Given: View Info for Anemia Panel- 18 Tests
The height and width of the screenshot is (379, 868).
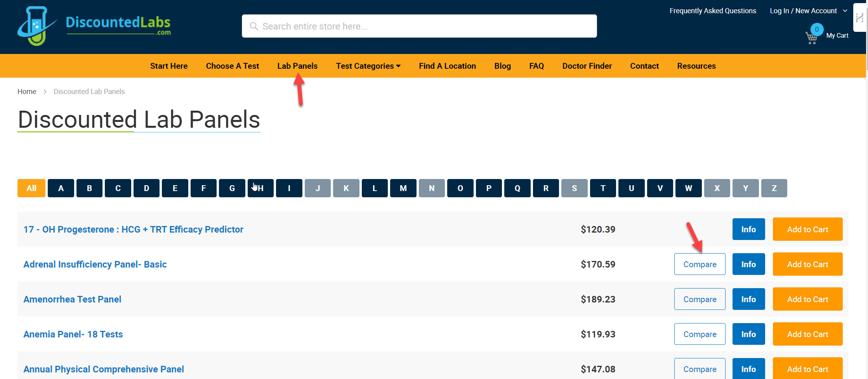Looking at the screenshot, I should (748, 334).
